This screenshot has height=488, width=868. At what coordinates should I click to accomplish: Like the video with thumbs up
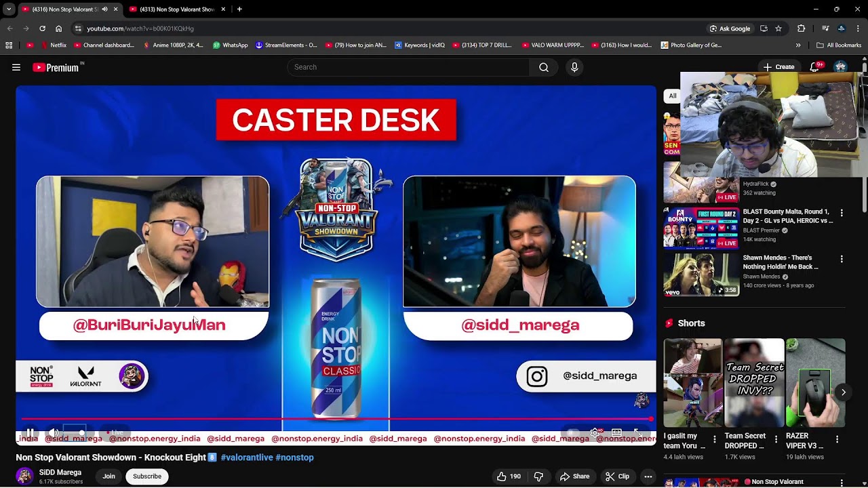[x=509, y=476]
